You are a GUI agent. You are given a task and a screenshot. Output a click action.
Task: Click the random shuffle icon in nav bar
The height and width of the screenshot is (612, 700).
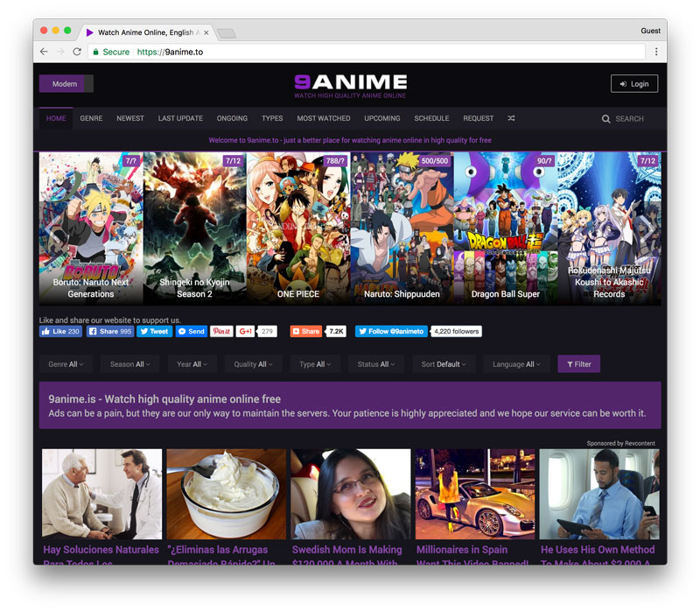click(511, 118)
